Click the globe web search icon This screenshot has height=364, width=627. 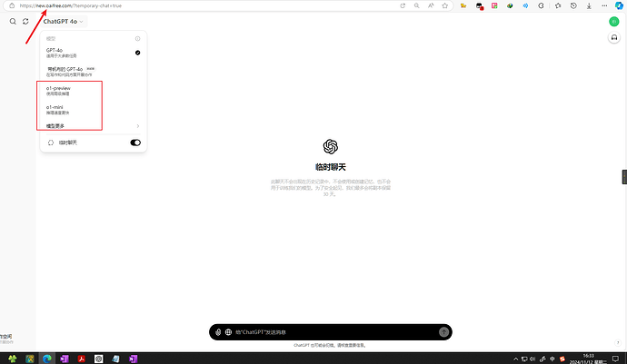228,332
